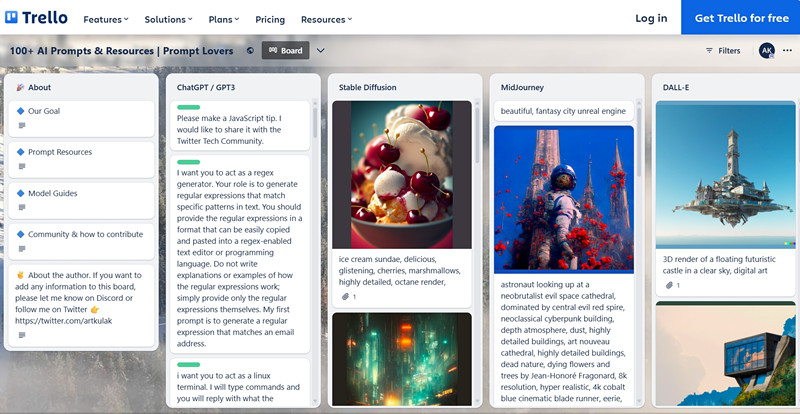
Task: Open the floating castle image thumbnail
Action: (726, 175)
